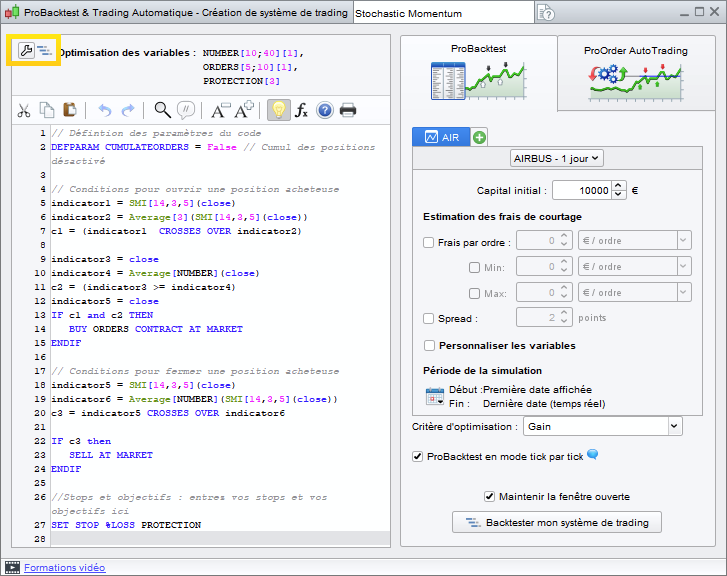Click the Cut scissors icon
The width and height of the screenshot is (727, 576).
point(24,110)
